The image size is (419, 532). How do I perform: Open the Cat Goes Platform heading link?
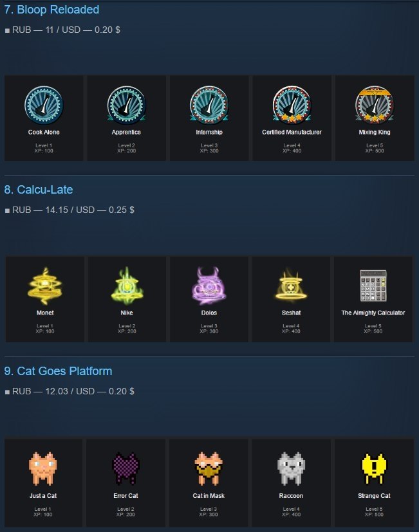58,371
